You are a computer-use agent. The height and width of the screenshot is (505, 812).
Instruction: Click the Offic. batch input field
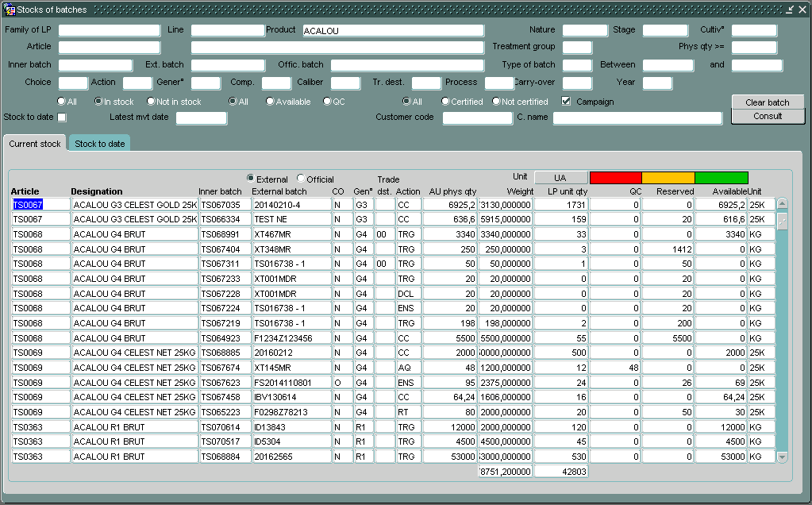tap(407, 65)
